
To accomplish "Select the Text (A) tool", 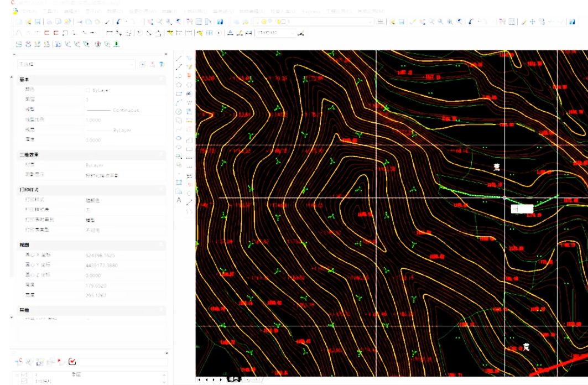I will [179, 200].
